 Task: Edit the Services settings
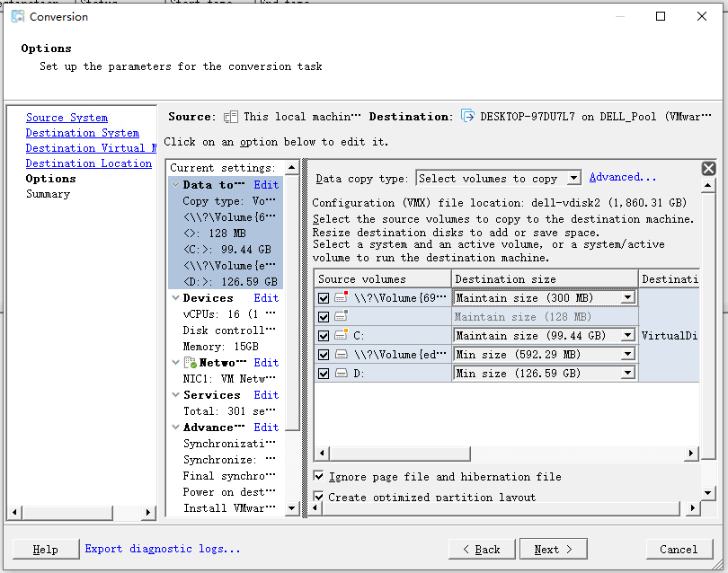pos(266,395)
